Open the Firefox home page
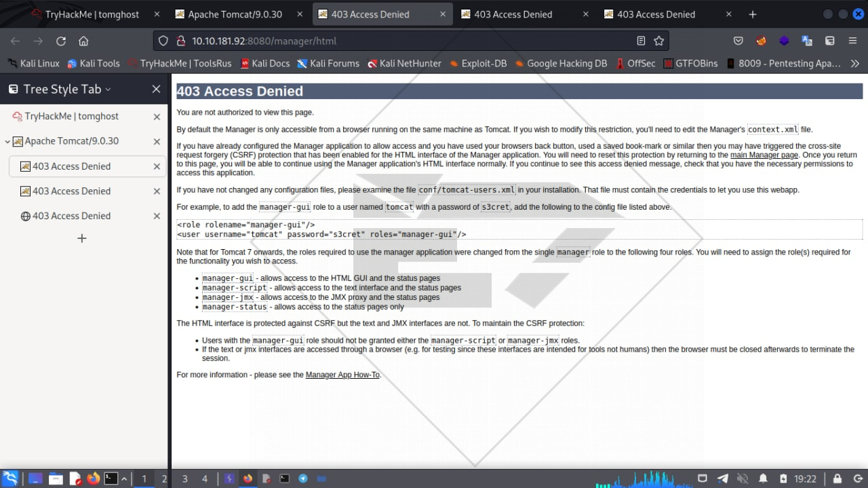 [83, 41]
